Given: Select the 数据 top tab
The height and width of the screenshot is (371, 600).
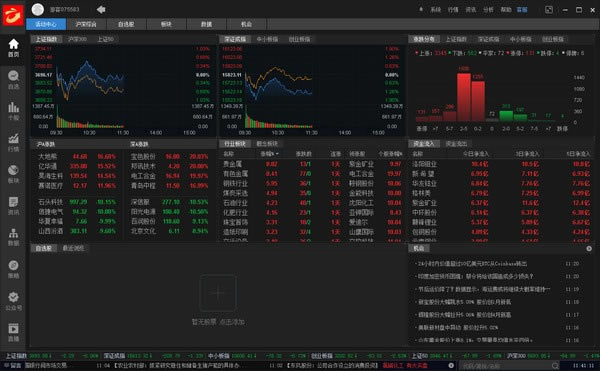Looking at the screenshot, I should (x=207, y=24).
